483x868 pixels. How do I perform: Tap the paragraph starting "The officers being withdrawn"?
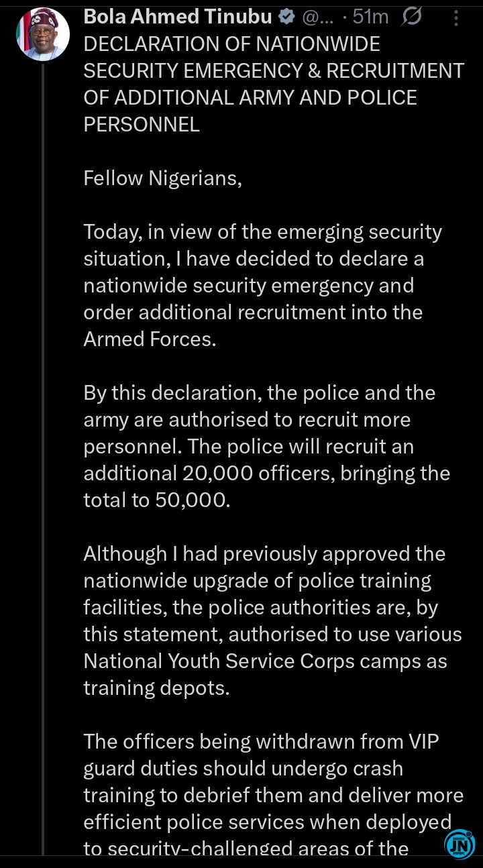point(273,795)
